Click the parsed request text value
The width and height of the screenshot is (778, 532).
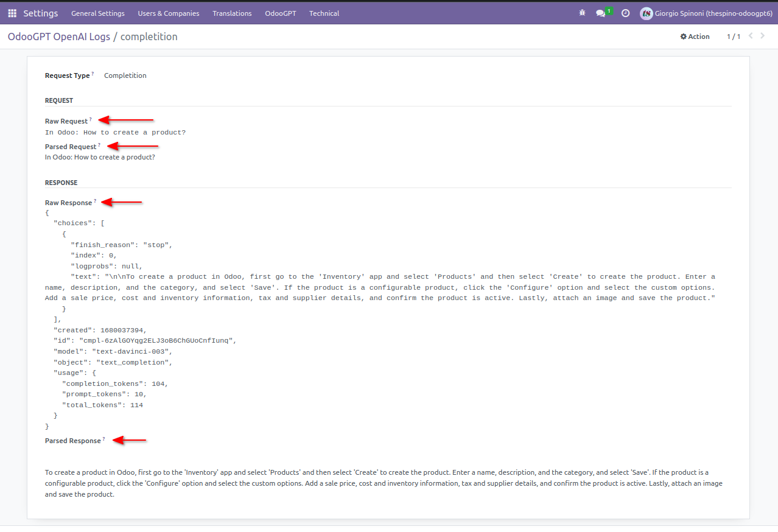(100, 157)
